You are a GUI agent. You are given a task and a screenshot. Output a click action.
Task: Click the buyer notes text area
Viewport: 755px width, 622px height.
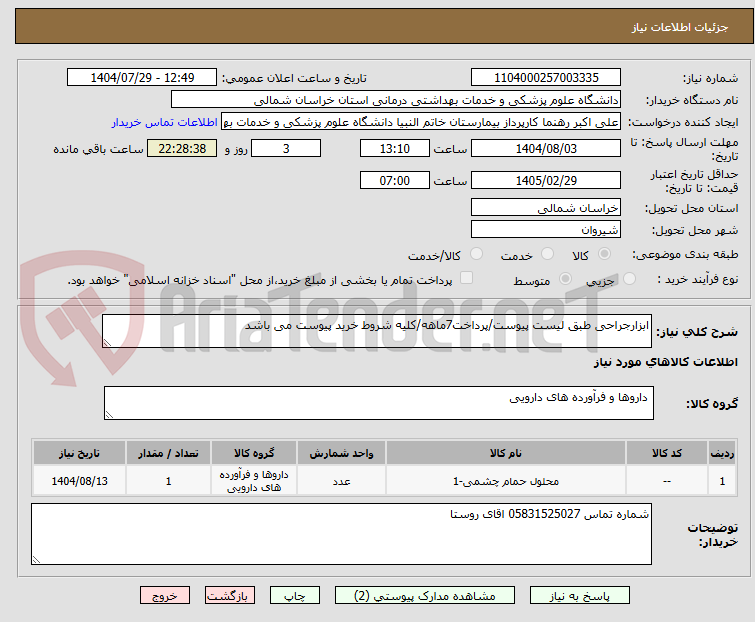(x=341, y=534)
